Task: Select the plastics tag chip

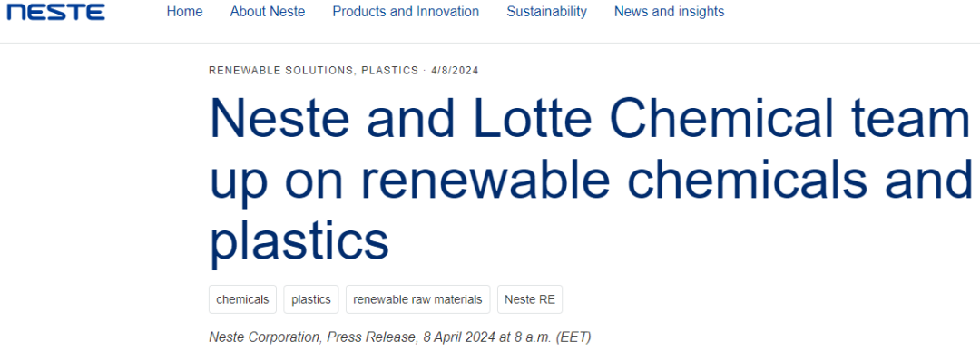Action: click(311, 299)
